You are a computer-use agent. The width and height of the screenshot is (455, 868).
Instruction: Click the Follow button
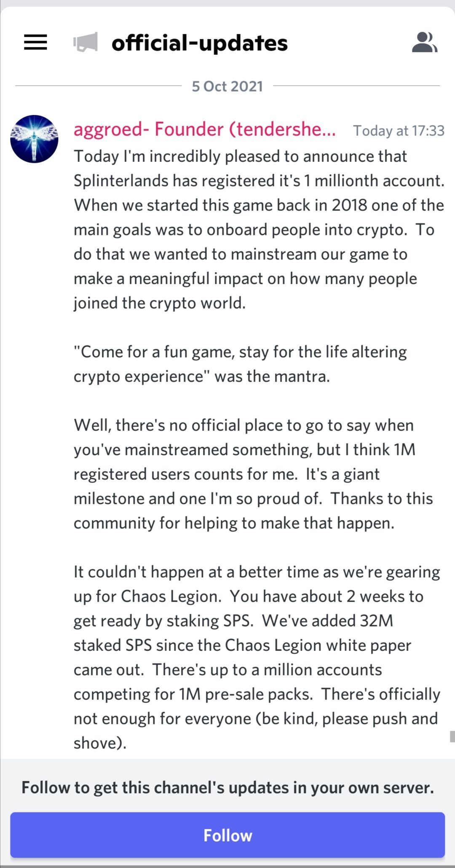[227, 835]
